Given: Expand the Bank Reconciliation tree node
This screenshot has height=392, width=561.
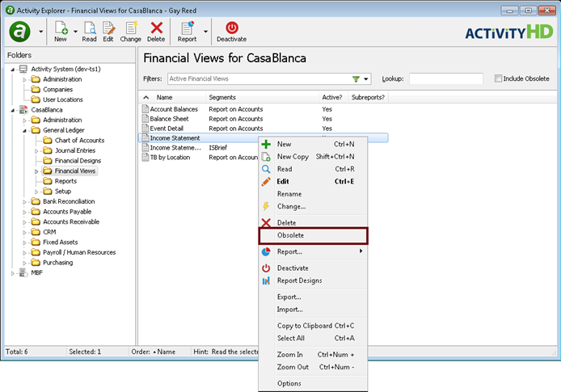Looking at the screenshot, I should point(24,202).
